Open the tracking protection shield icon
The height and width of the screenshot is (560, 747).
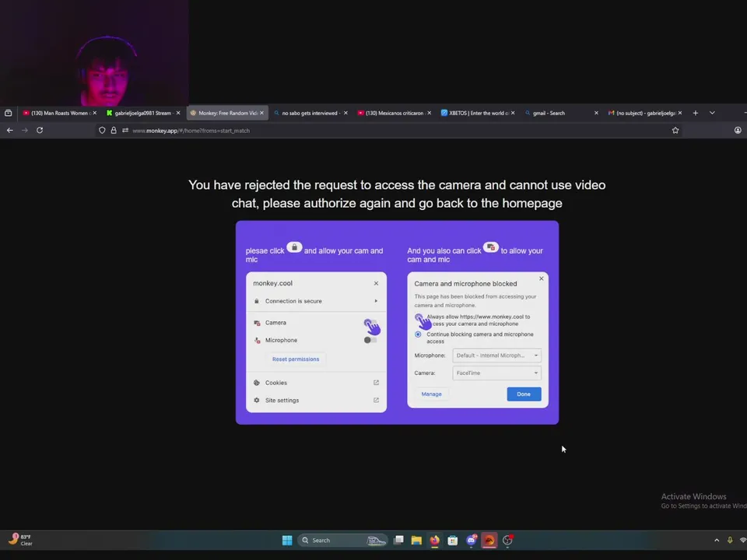click(x=102, y=131)
